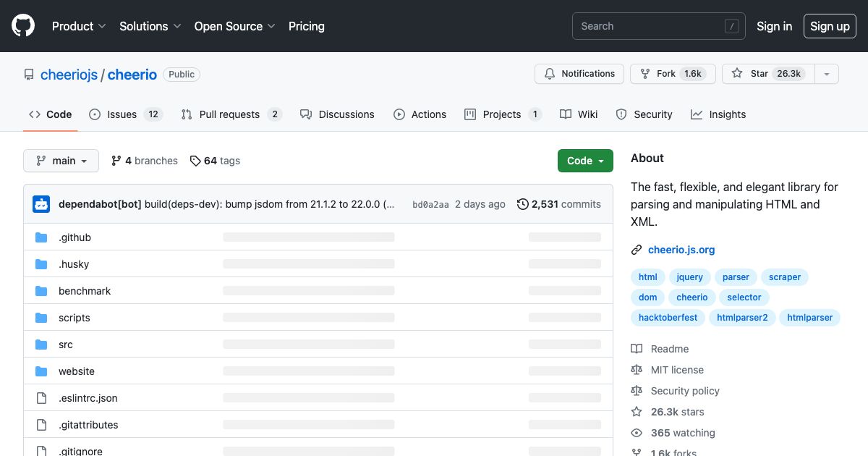This screenshot has height=456, width=868.
Task: Open the green Code dropdown
Action: click(585, 161)
